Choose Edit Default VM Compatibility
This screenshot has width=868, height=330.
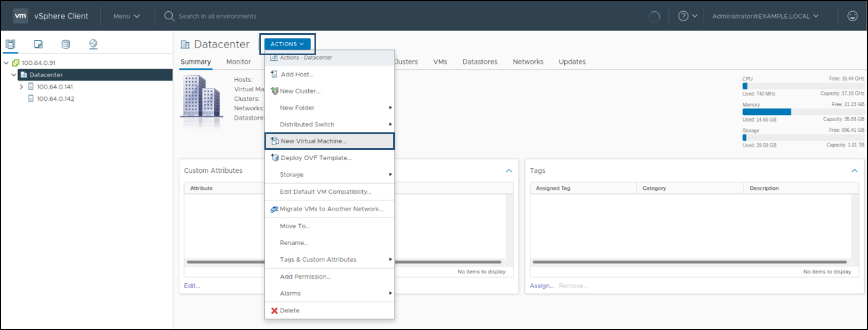pyautogui.click(x=330, y=192)
